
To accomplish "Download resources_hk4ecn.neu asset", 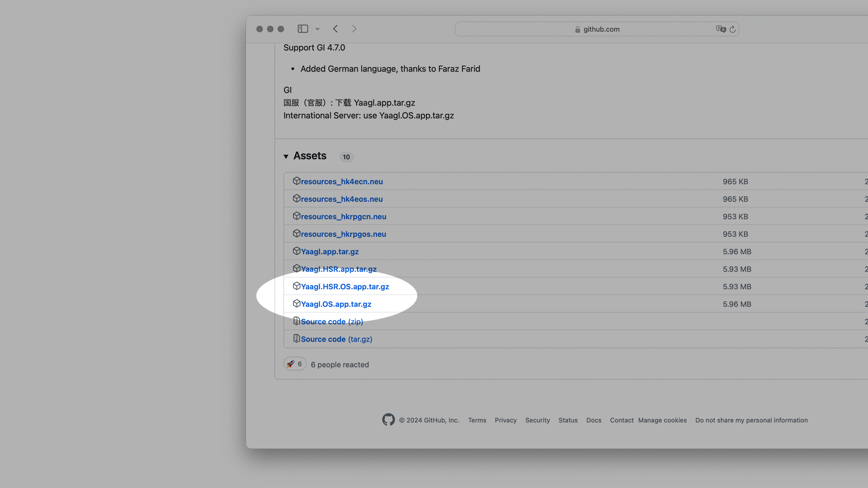I will pyautogui.click(x=342, y=181).
